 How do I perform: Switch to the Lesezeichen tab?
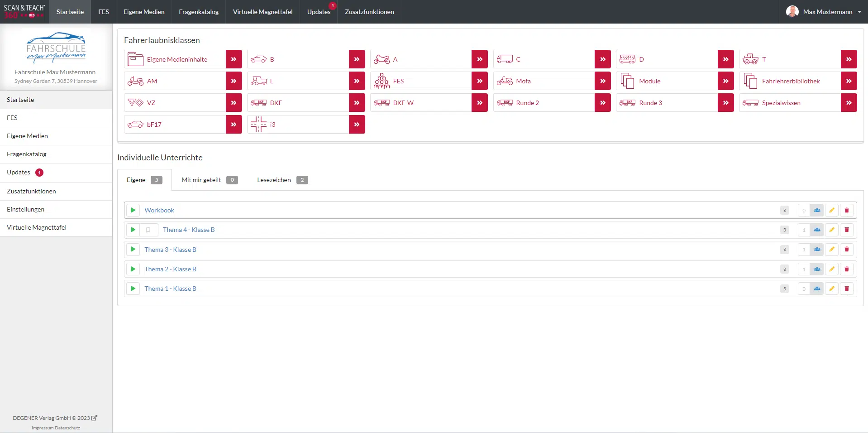282,180
